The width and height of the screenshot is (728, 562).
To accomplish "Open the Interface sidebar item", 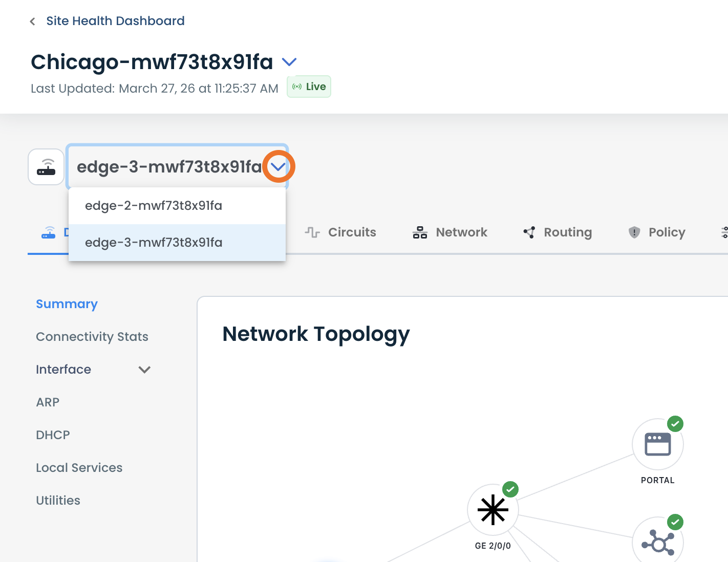I will tap(63, 370).
